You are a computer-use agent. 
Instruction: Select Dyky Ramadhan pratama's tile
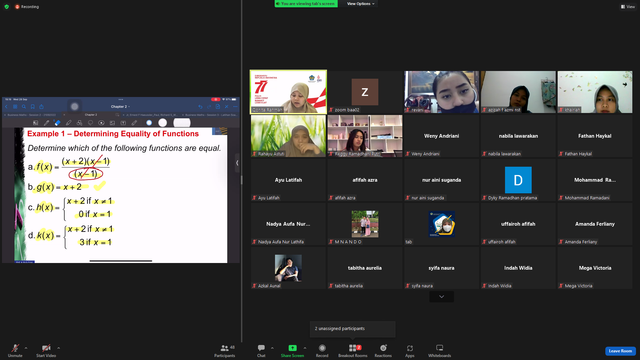coord(518,180)
